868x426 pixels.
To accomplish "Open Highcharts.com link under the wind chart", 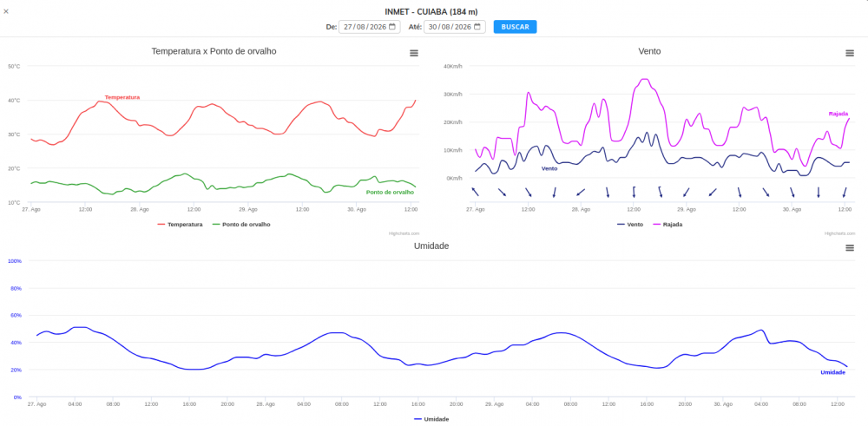I will tap(839, 233).
